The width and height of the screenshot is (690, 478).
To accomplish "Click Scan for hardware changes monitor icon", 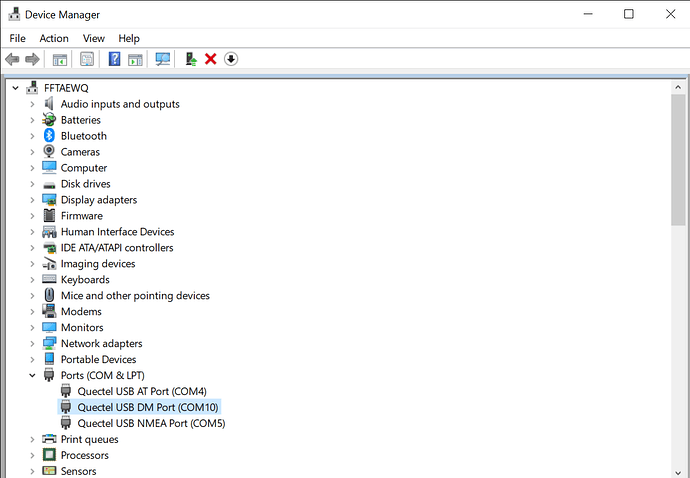I will click(x=163, y=59).
